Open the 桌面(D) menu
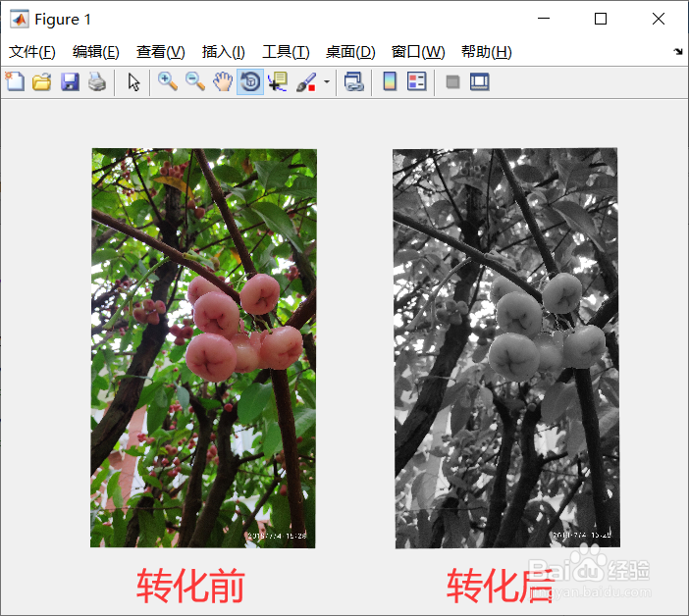The height and width of the screenshot is (616, 689). (350, 52)
